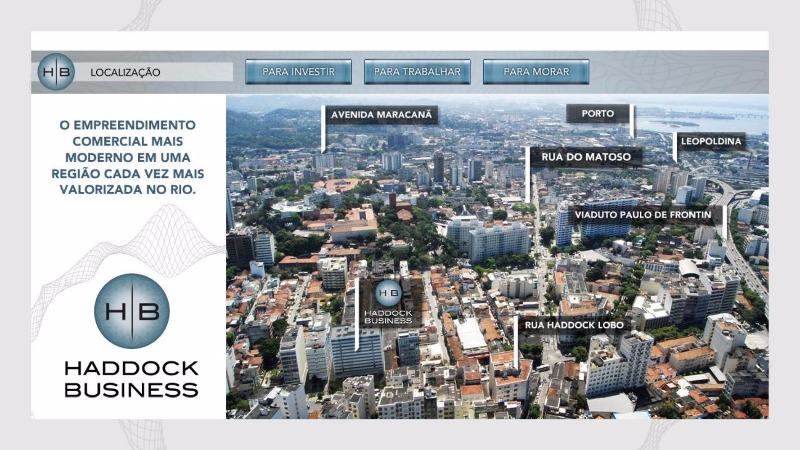The image size is (800, 450).
Task: Click the white pointer line below Avenida Maracanã
Action: (x=323, y=135)
